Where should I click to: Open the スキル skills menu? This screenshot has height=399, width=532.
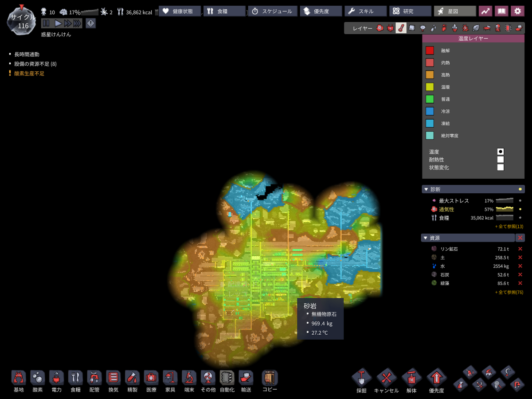pos(365,11)
